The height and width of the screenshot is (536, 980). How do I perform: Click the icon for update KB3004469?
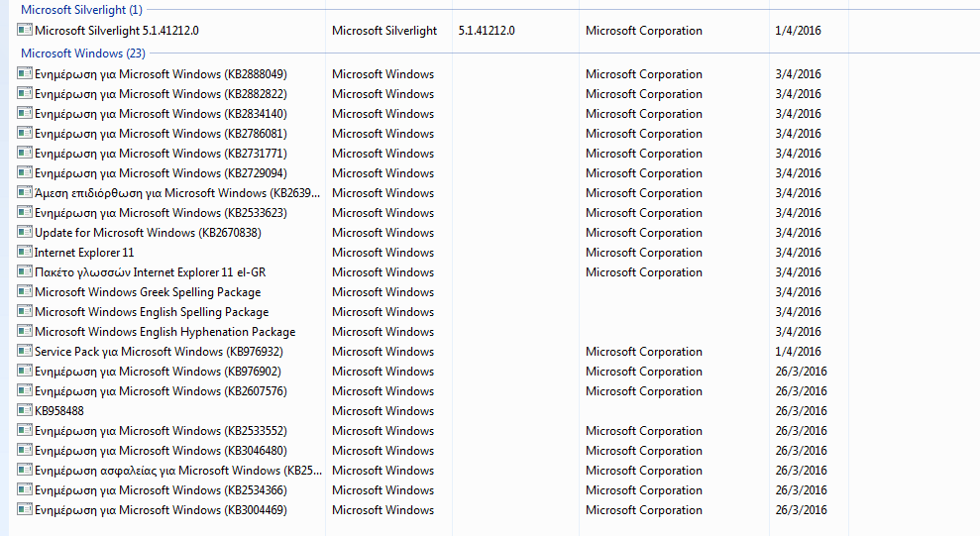(x=25, y=510)
